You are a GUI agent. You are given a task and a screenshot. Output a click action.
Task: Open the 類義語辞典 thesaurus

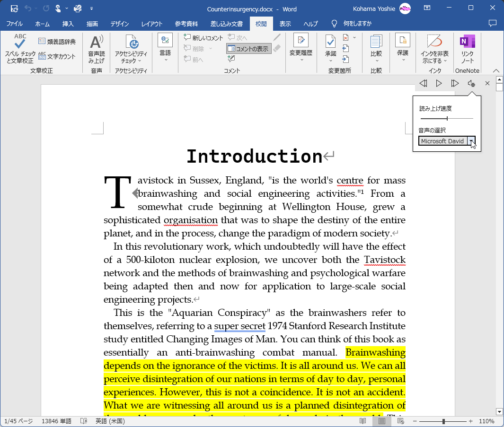pyautogui.click(x=57, y=42)
